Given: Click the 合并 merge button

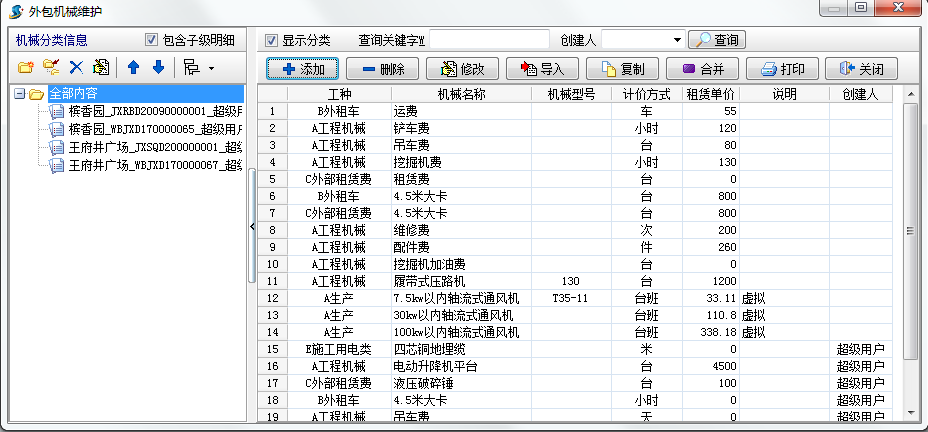Looking at the screenshot, I should (702, 70).
